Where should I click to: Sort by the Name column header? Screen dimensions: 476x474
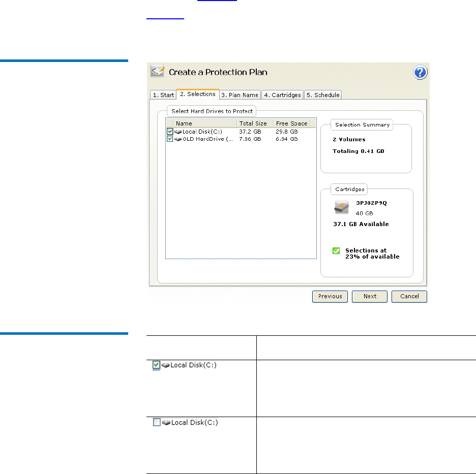(x=204, y=123)
